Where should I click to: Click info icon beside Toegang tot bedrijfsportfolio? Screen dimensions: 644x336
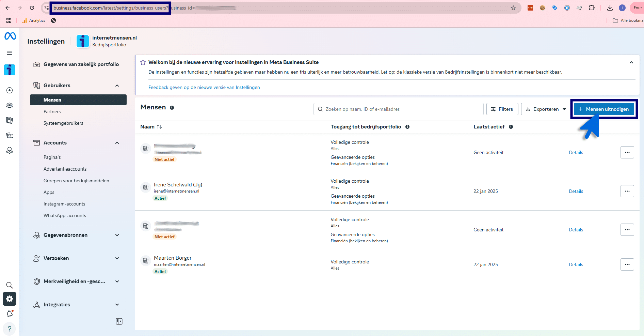[407, 127]
